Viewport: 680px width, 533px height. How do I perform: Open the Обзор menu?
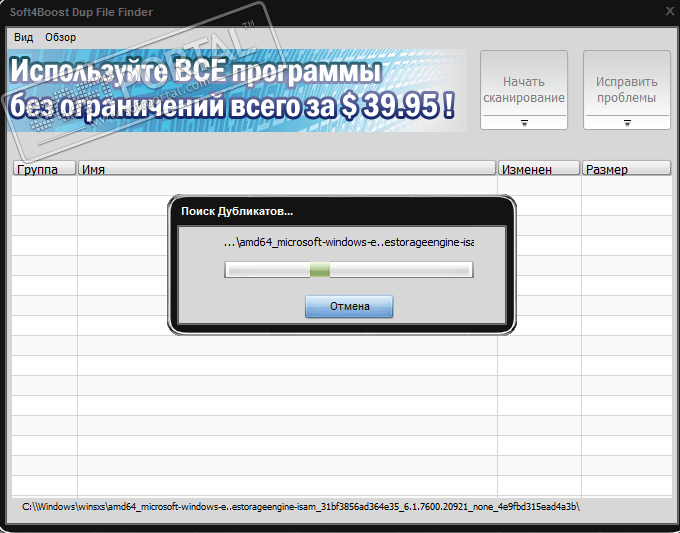(x=60, y=37)
